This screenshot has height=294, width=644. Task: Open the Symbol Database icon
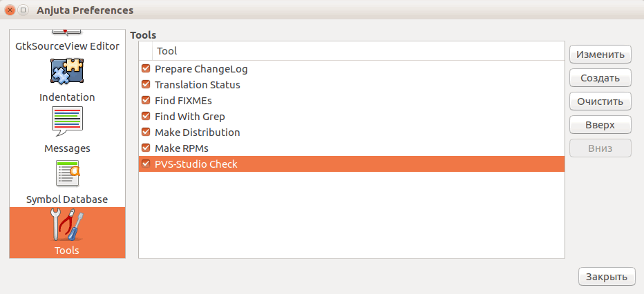pos(67,173)
